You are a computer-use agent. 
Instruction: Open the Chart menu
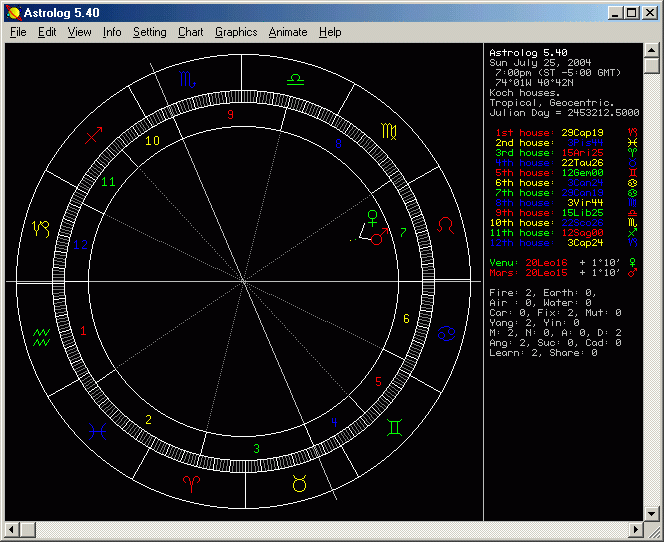190,32
